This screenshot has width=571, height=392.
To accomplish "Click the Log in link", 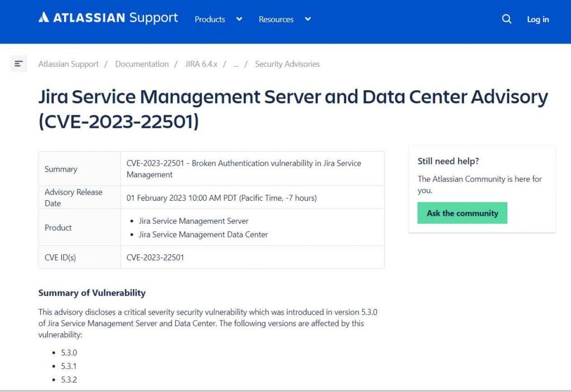I will point(538,20).
